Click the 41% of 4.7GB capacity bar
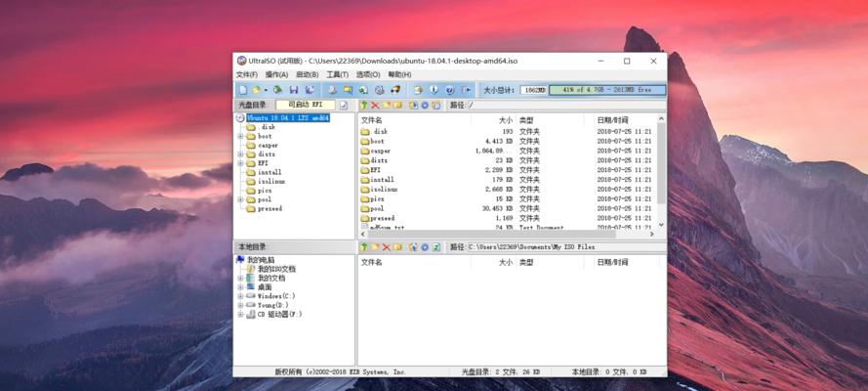The image size is (868, 391). (607, 90)
